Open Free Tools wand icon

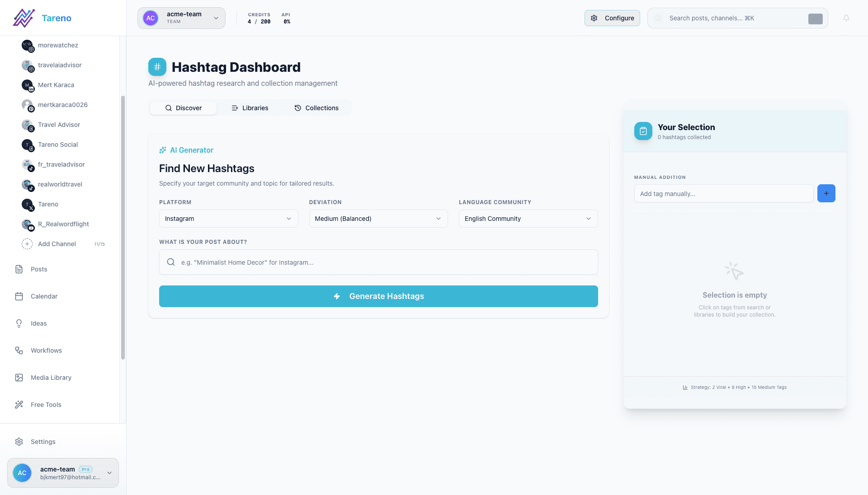click(19, 405)
